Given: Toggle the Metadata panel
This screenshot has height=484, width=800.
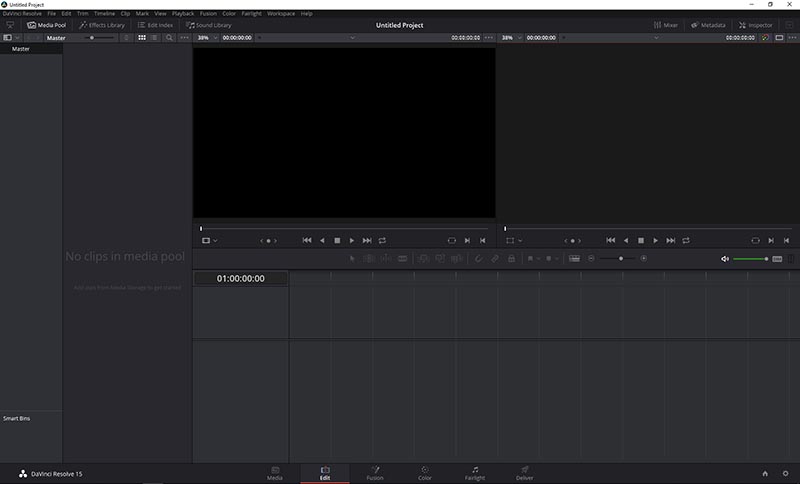Looking at the screenshot, I should coord(708,25).
